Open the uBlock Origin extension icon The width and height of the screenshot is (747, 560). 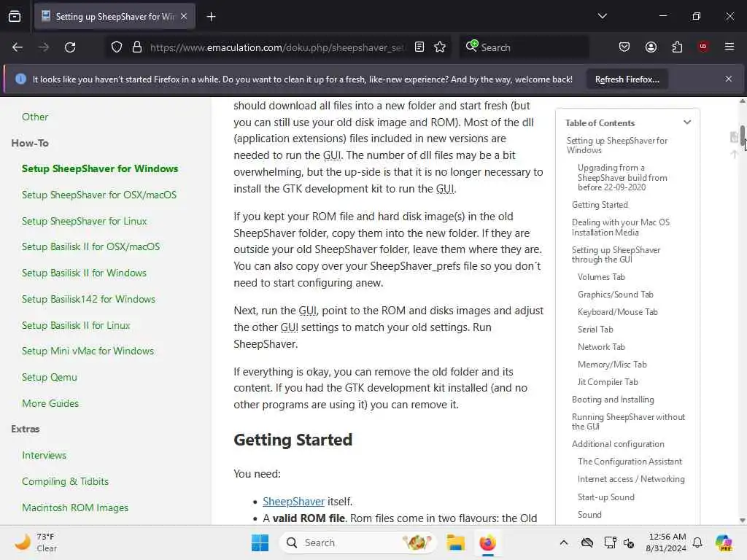click(703, 47)
